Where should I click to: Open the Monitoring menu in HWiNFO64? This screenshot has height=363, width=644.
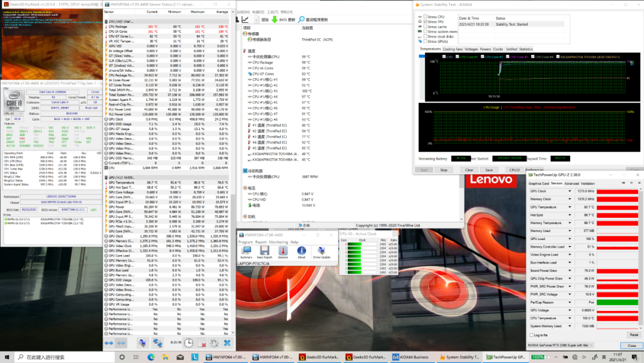pyautogui.click(x=278, y=242)
